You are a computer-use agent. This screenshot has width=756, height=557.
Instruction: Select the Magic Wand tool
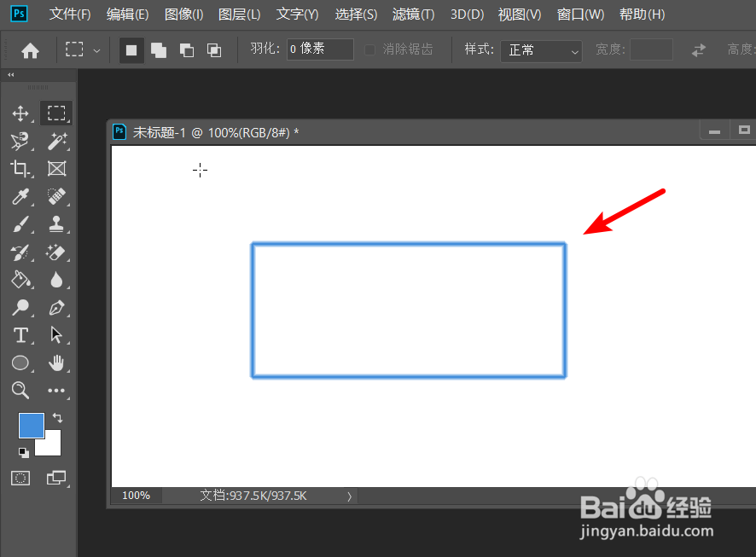coord(57,142)
